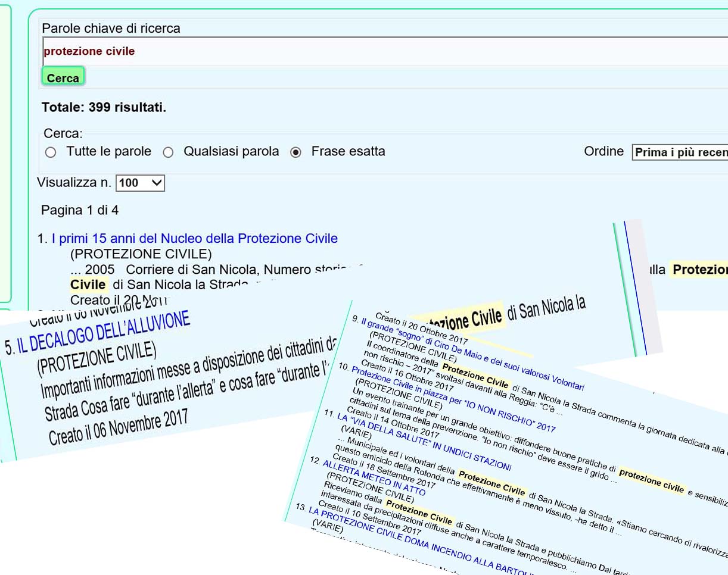Screen dimensions: 728x575
Task: Open the Ciro De Maio "sogno" article link
Action: 472,355
